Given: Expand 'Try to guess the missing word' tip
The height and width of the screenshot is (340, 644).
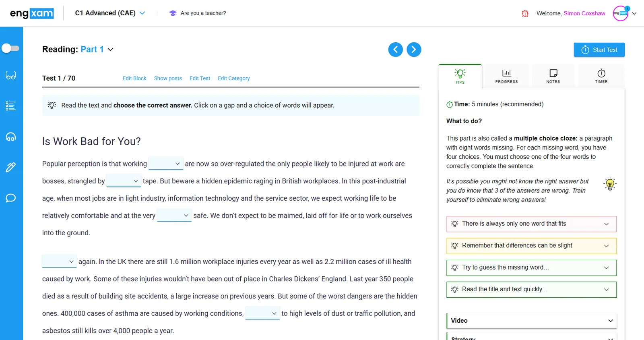Looking at the screenshot, I should (531, 267).
